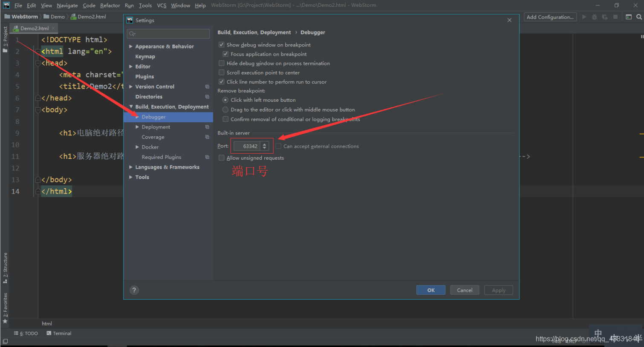Select the Required Plugins settings page
Viewport: 644px width, 347px height.
(x=162, y=157)
